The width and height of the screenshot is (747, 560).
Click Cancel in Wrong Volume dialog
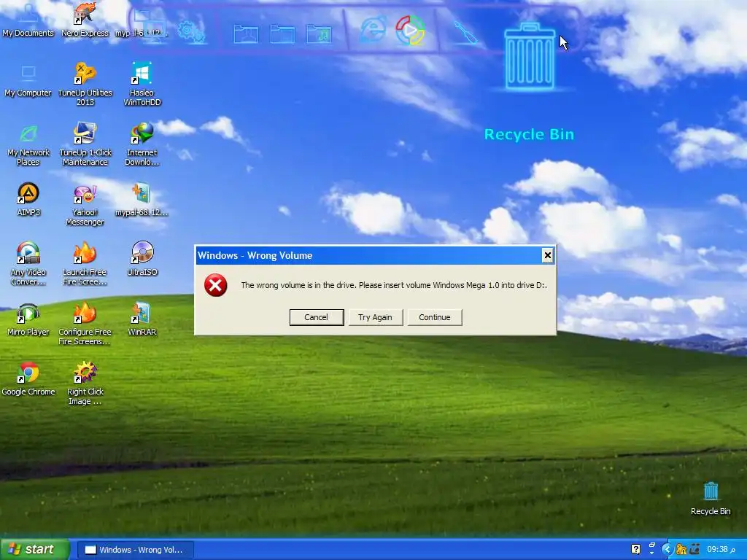click(x=317, y=317)
